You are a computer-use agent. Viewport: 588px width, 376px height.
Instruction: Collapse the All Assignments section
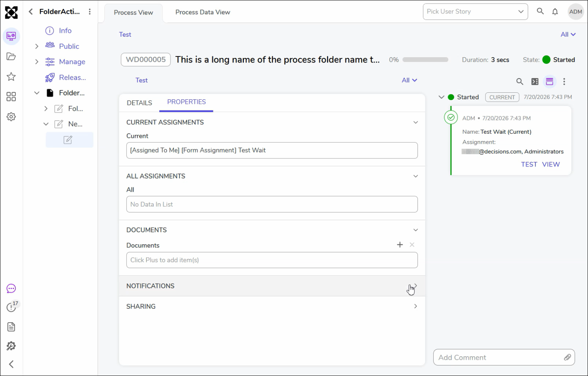pos(416,176)
